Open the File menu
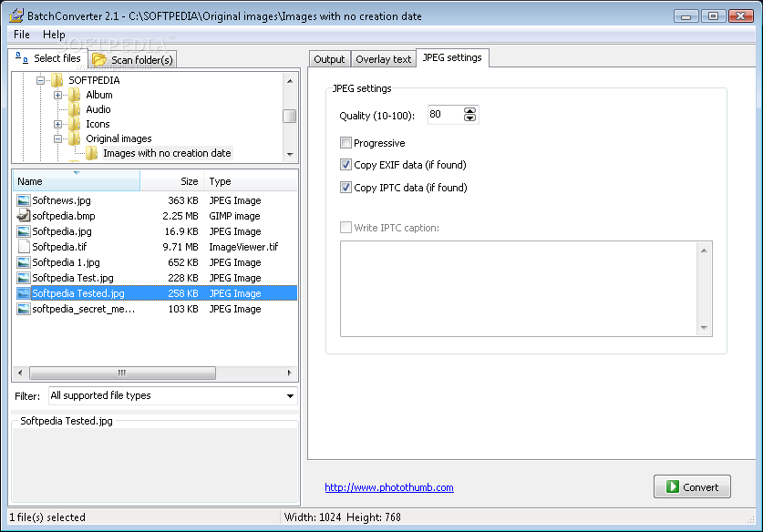The height and width of the screenshot is (532, 763). 21,35
